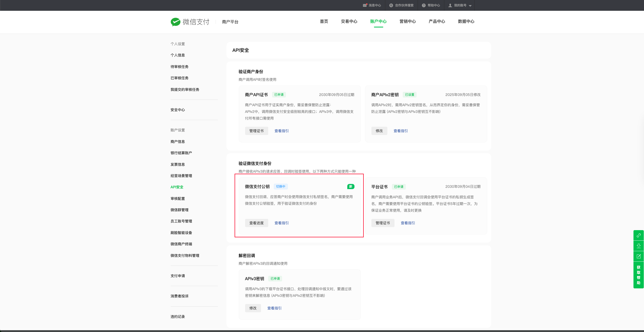Click the 合作伙伴搜索 magnifier icon
The width and height of the screenshot is (644, 332).
[391, 5]
